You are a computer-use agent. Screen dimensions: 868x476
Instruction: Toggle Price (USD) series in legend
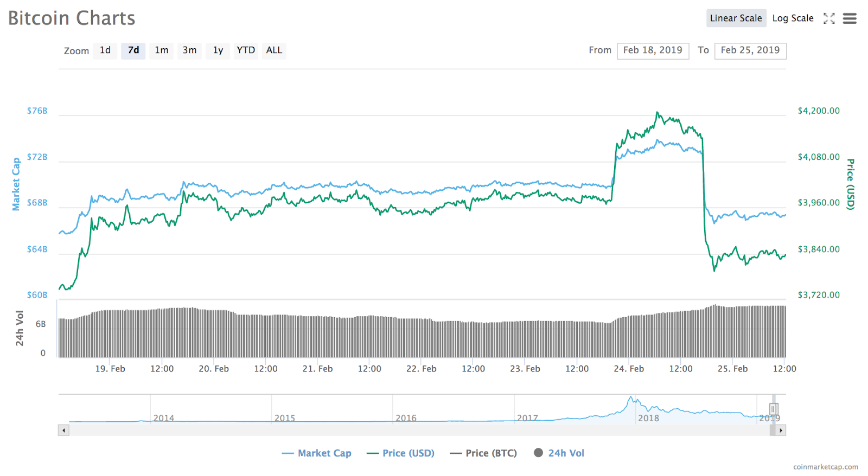tap(401, 453)
